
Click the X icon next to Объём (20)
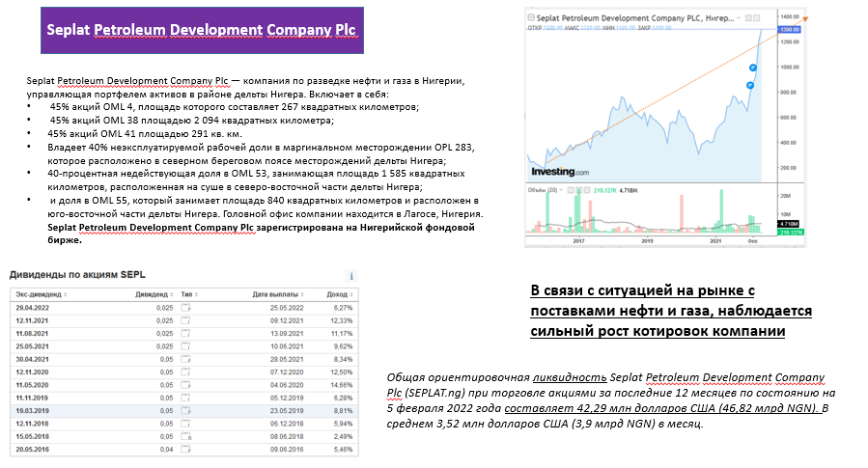click(587, 190)
